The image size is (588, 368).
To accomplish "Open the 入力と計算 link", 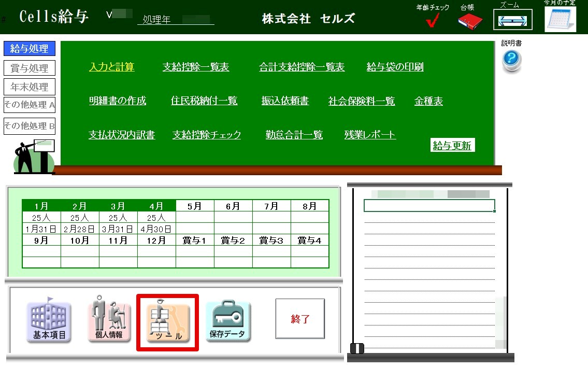I will (111, 67).
